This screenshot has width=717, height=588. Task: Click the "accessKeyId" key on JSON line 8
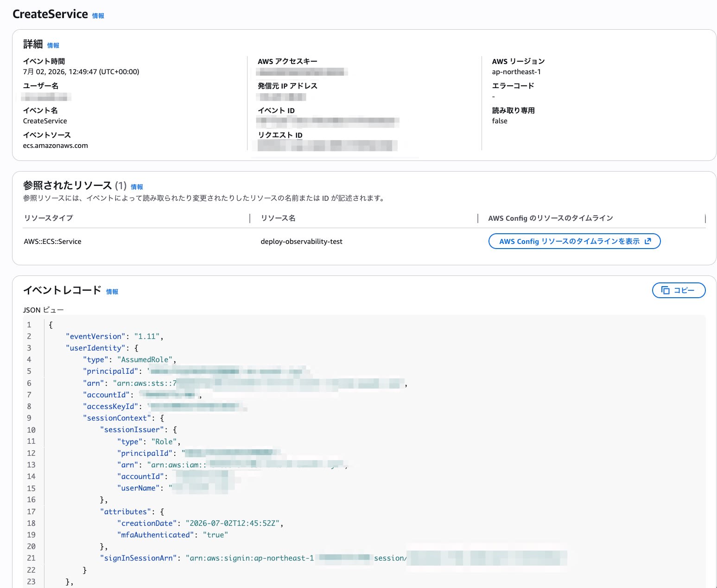[110, 406]
